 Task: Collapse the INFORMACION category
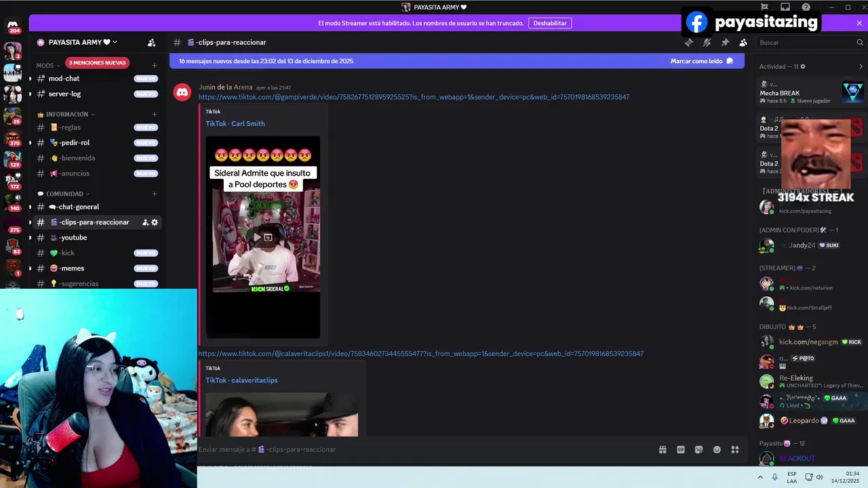[x=66, y=115]
